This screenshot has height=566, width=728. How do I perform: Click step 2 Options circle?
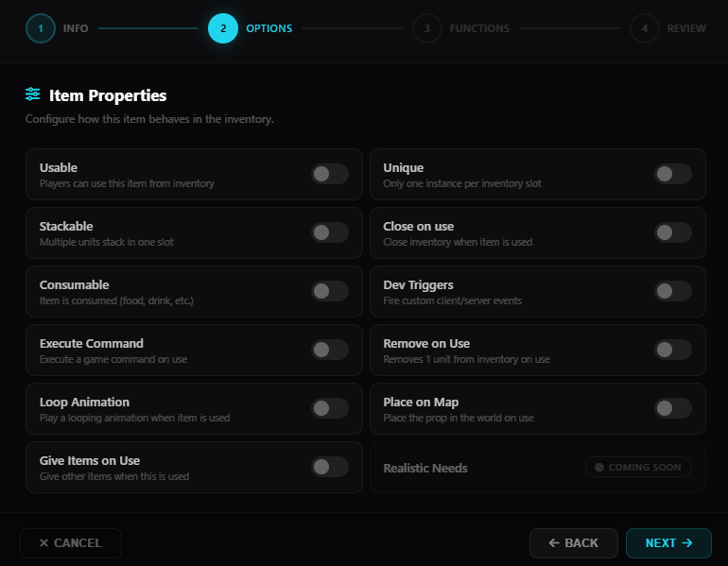tap(223, 28)
